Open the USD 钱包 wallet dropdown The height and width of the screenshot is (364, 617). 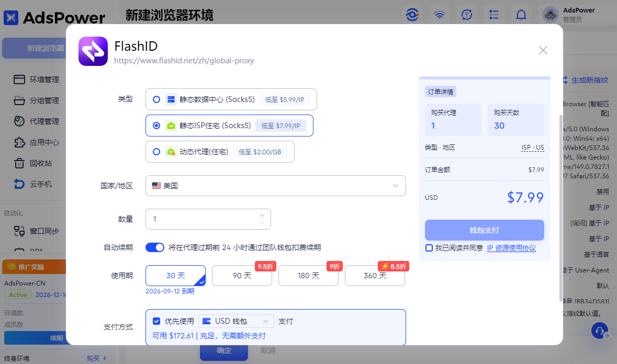[x=236, y=321]
